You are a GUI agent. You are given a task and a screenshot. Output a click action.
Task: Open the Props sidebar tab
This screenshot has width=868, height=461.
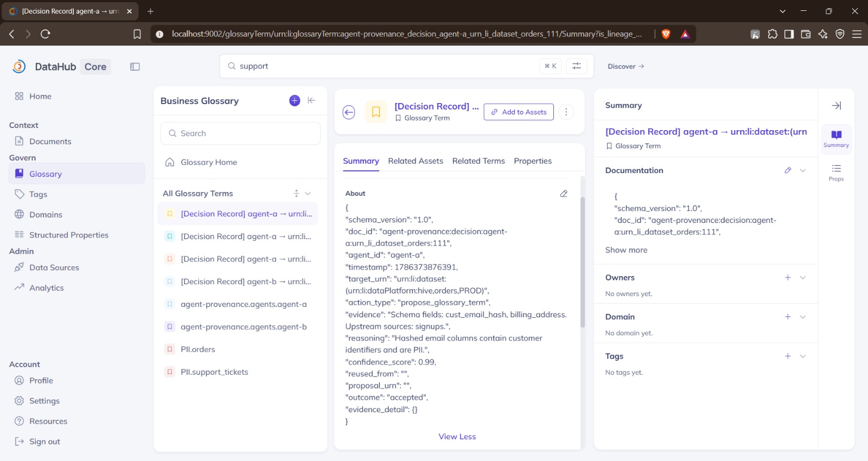[836, 172]
